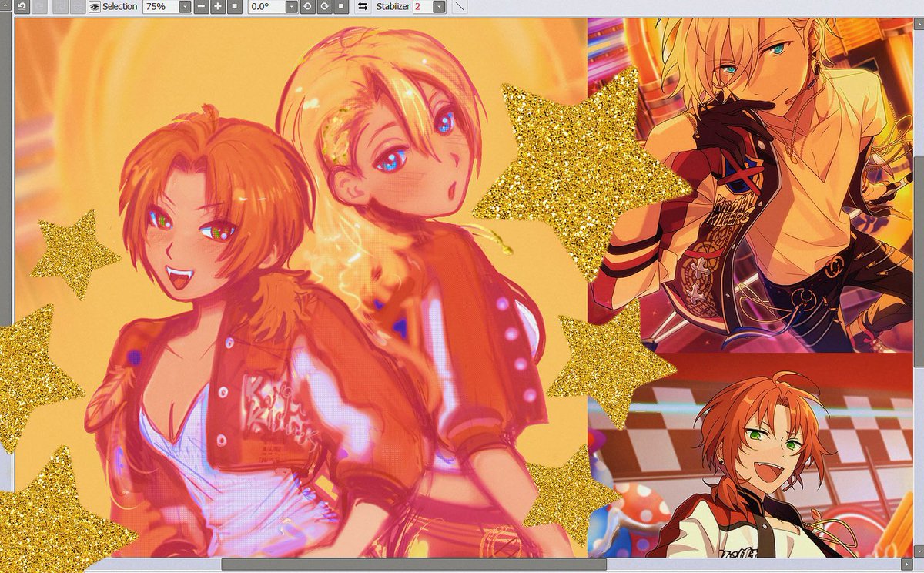Reset the canvas zoom
Screen dimensions: 924x573
point(234,6)
